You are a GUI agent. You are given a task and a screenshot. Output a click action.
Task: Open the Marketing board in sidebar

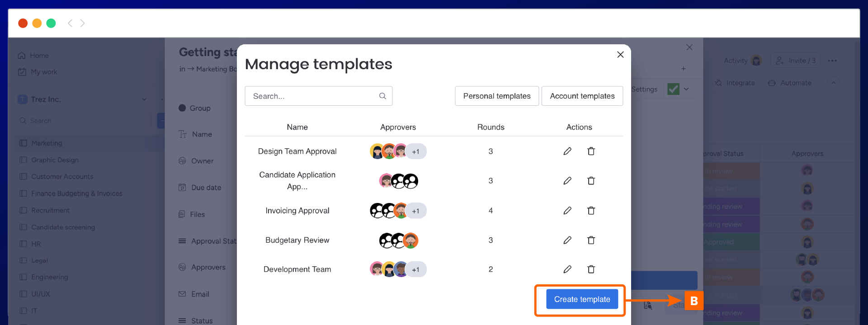(47, 143)
